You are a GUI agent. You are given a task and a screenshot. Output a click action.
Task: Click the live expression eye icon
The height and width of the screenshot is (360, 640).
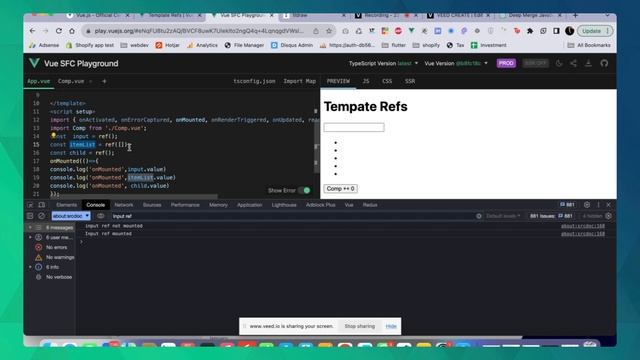pos(100,216)
